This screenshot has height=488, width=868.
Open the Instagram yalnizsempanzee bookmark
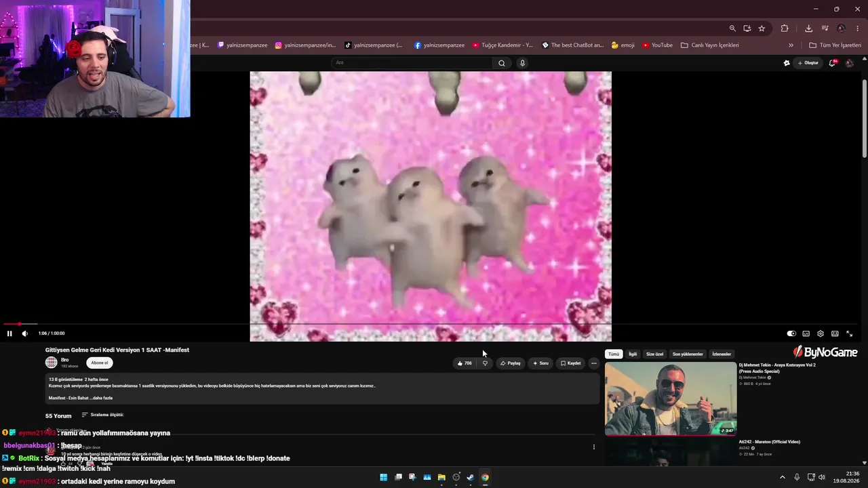305,45
